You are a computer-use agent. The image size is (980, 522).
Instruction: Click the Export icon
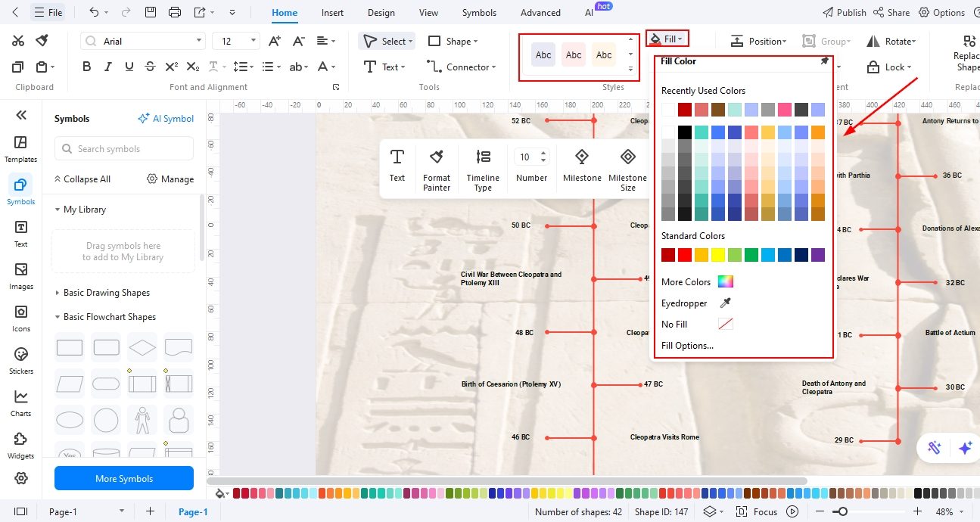pos(200,12)
